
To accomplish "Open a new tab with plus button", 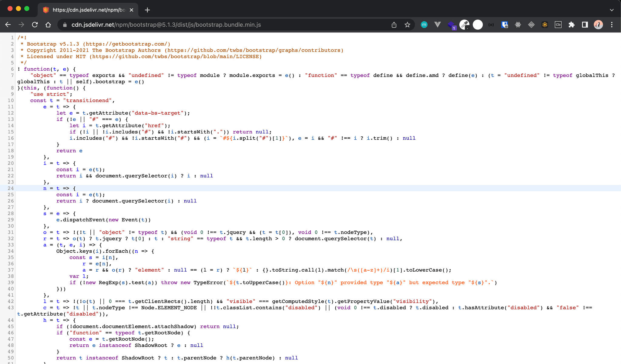I will (147, 10).
